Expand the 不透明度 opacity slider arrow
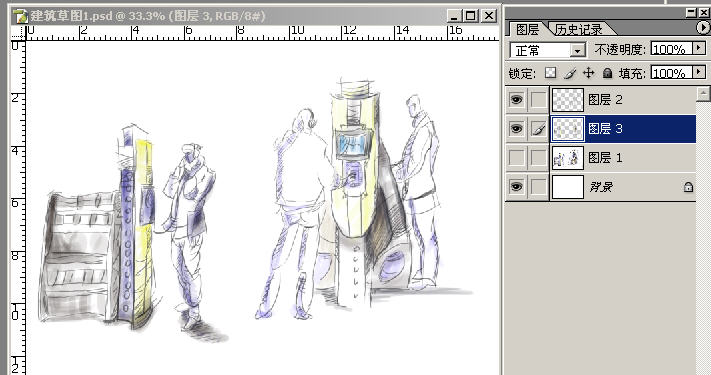Image resolution: width=711 pixels, height=375 pixels. coord(699,48)
